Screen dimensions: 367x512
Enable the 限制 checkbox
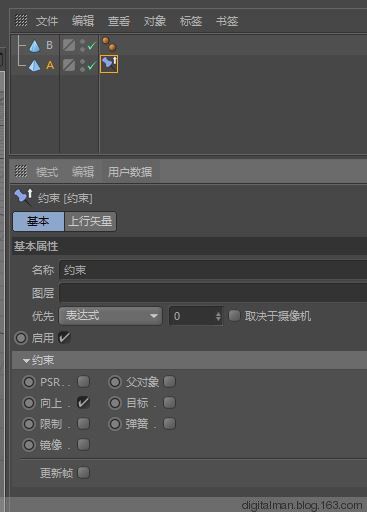coord(83,424)
